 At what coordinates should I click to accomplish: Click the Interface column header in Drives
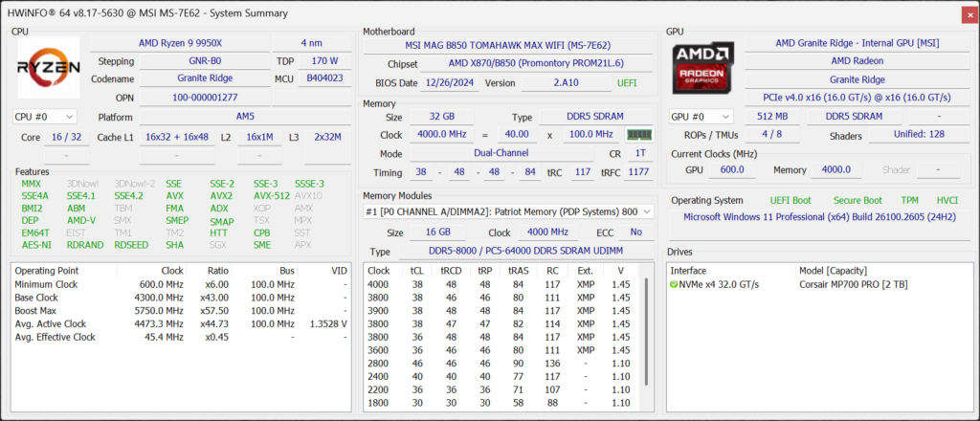pos(689,271)
